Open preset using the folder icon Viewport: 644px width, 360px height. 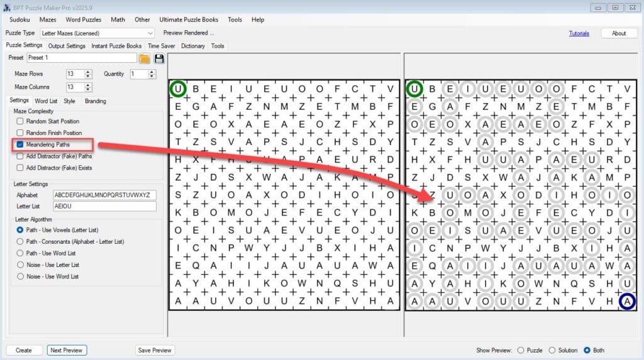pos(144,58)
